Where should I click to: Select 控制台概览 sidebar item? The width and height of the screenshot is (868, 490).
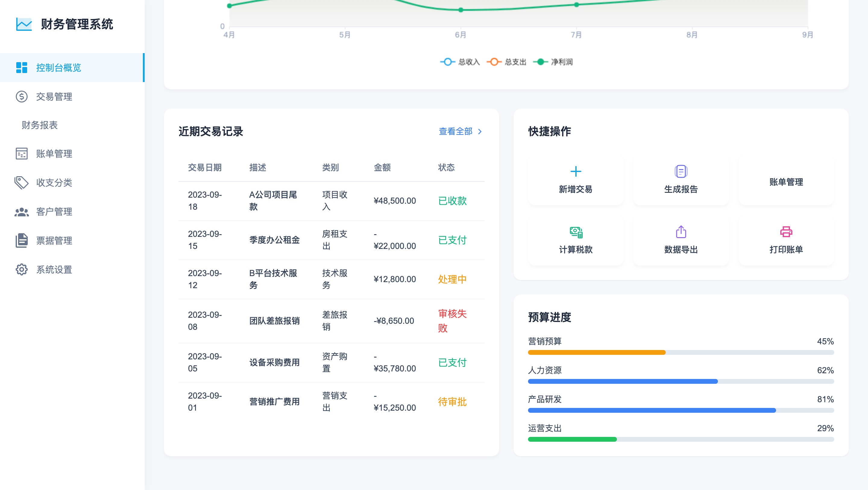pos(59,68)
